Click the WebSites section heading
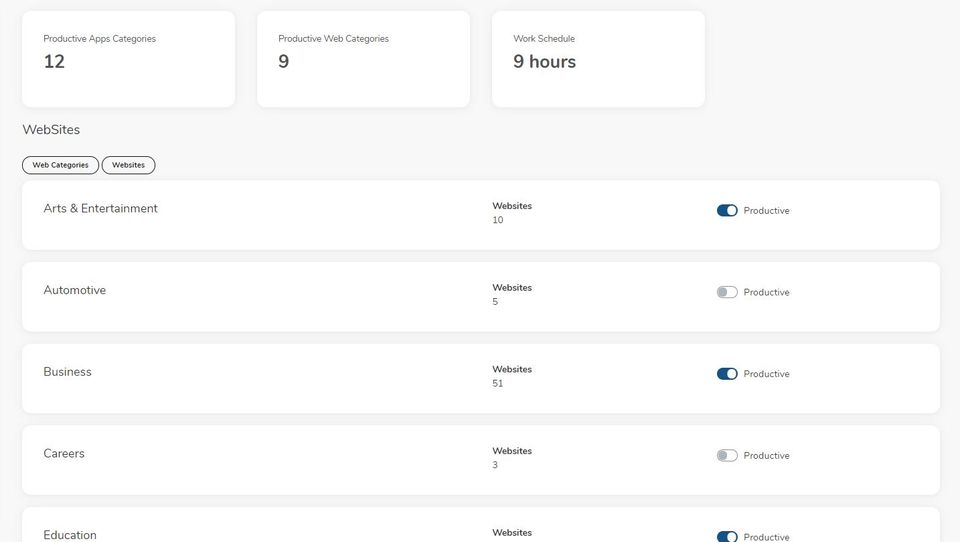The width and height of the screenshot is (960, 542). pos(51,129)
